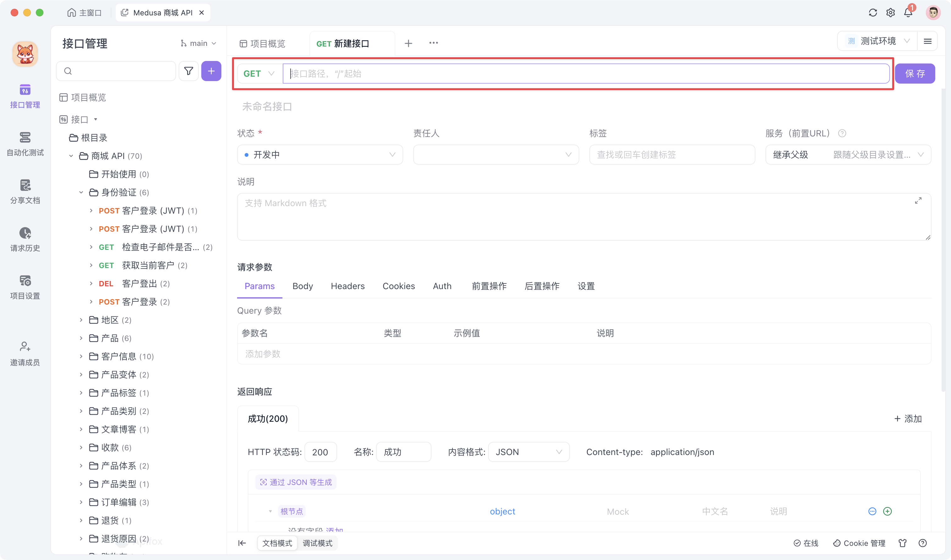Switch to the Headers tab

point(347,286)
